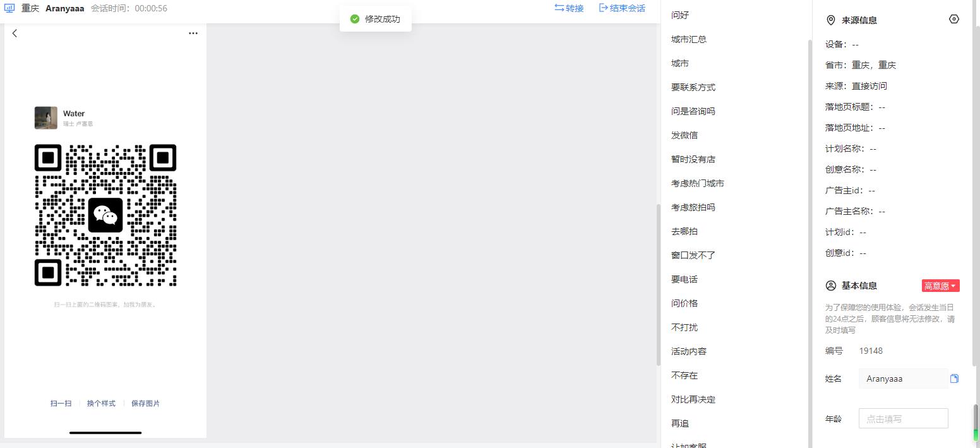Click the 姓名 field containing Aranyaaa

903,378
